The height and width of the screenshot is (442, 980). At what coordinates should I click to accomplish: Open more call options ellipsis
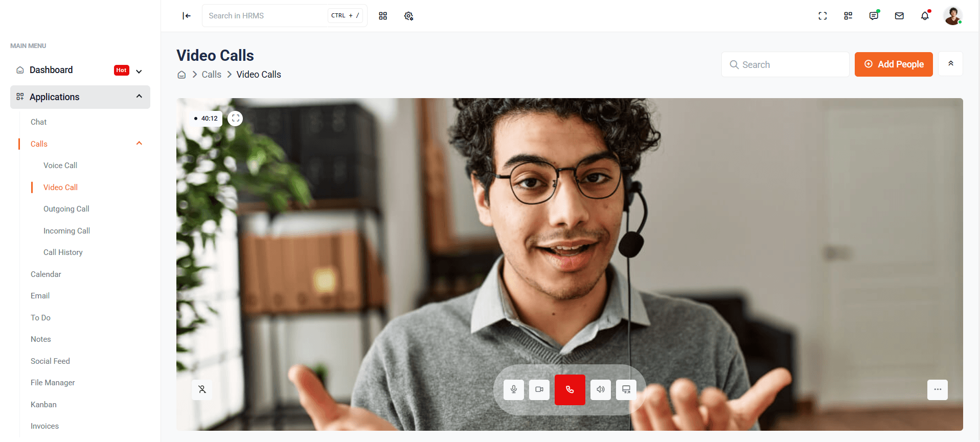point(938,389)
